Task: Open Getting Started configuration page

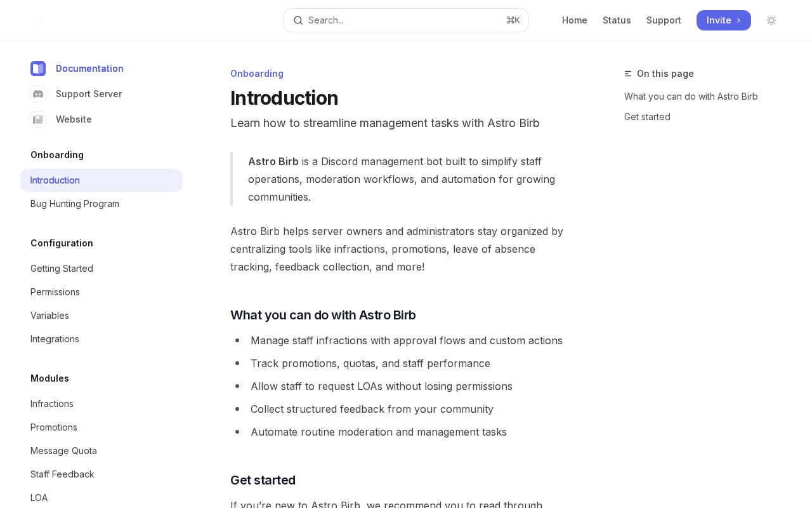Action: (62, 269)
